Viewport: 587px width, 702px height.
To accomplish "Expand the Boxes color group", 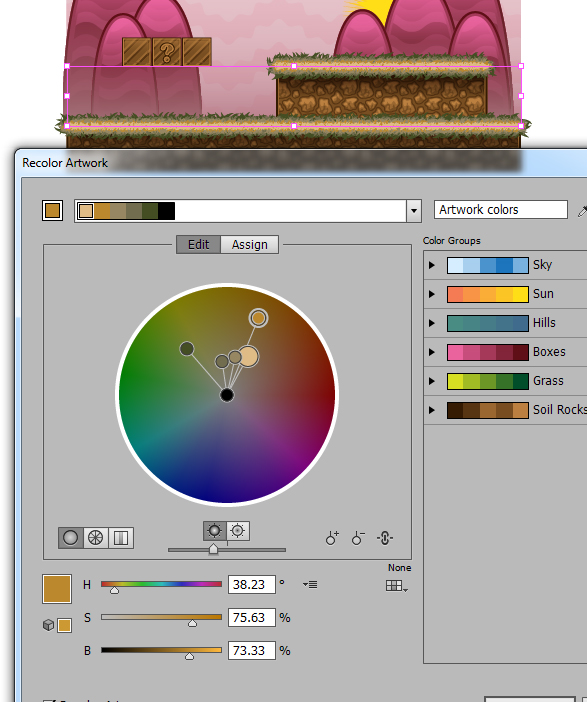I will 432,352.
